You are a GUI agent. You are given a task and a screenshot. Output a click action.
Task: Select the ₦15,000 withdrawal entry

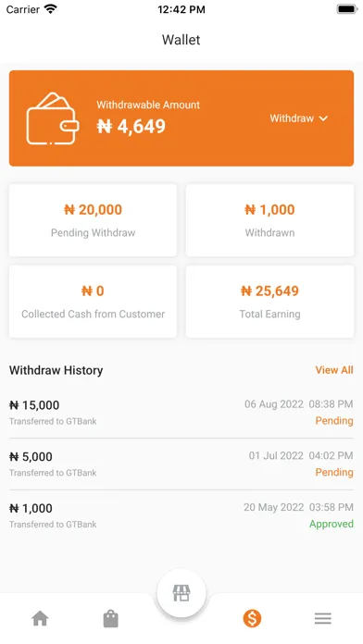181,413
